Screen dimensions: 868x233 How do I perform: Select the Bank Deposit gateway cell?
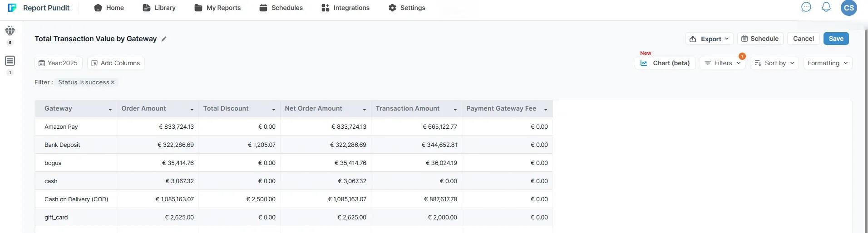tap(76, 145)
